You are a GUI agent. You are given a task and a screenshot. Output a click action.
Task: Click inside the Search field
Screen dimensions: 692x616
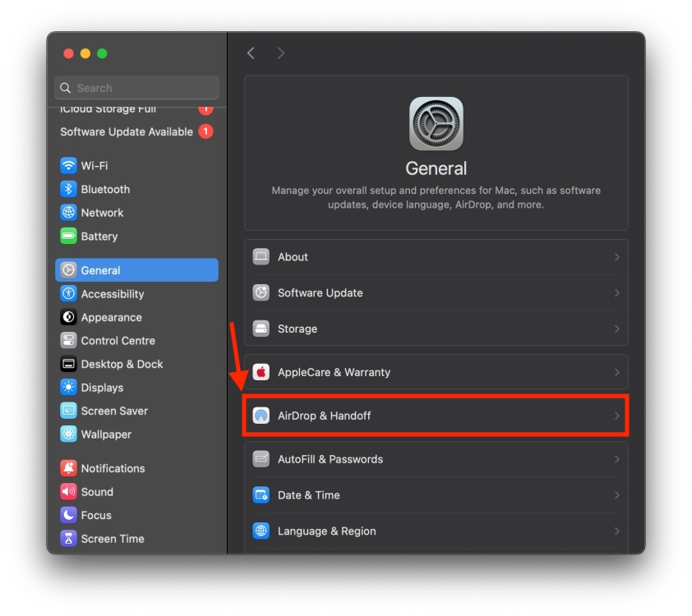tap(136, 87)
